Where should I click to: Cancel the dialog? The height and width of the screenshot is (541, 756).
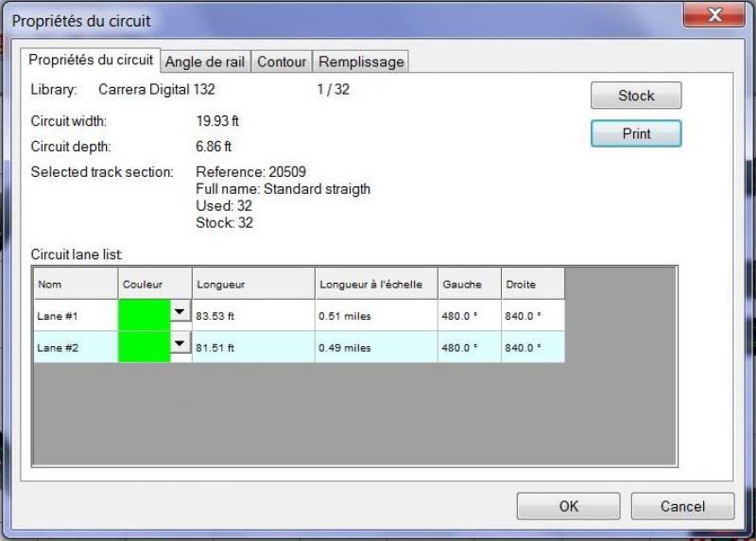tap(682, 506)
